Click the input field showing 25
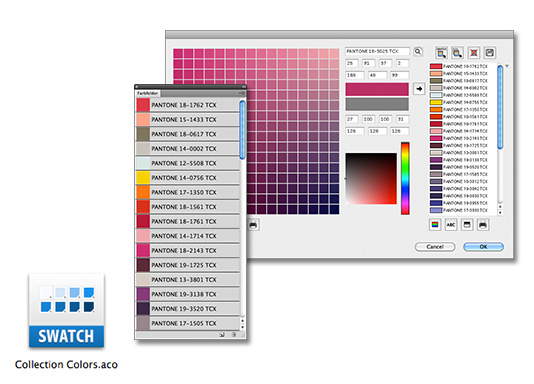Screen dimensions: 534x384 point(351,63)
